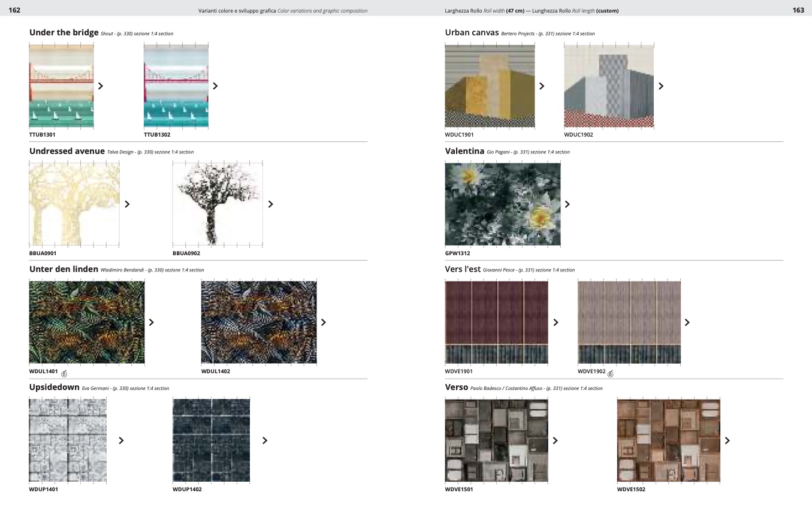Click page number 163 in the header
The height and width of the screenshot is (526, 812).
pos(798,10)
